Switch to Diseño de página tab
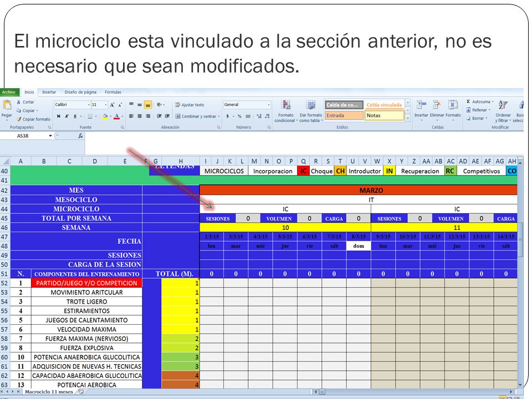 pos(80,92)
